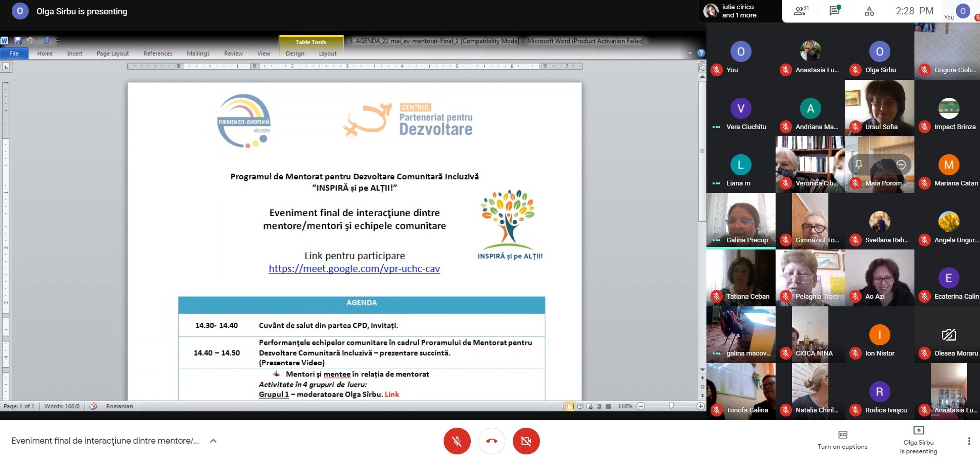The image size is (980, 459).
Task: Expand the Undo history dropdown arrow
Action: tap(37, 40)
